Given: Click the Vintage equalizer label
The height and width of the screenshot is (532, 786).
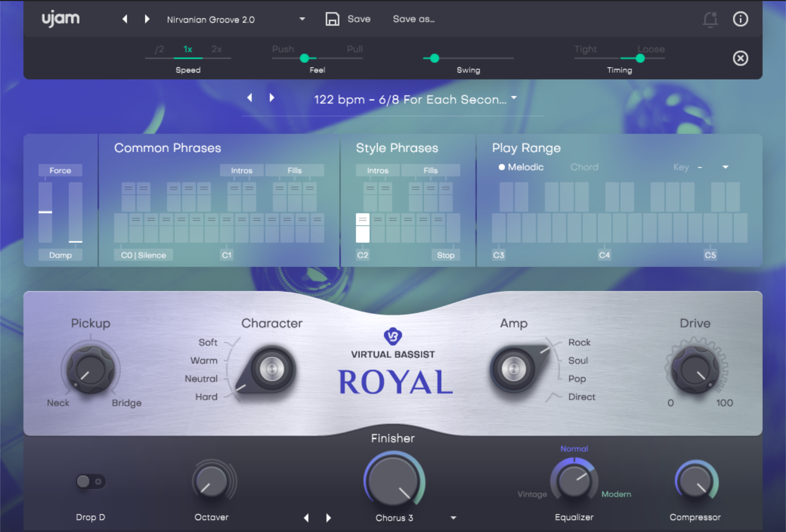Looking at the screenshot, I should point(532,494).
